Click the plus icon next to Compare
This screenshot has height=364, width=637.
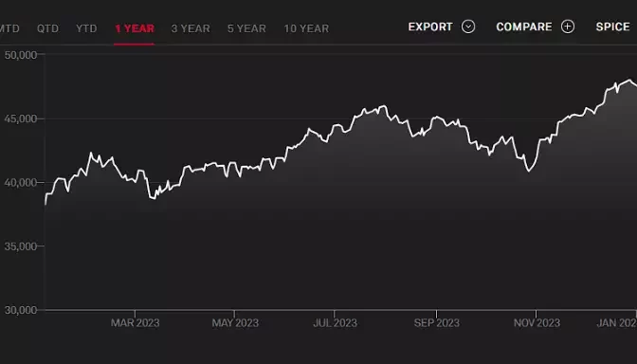pos(568,27)
